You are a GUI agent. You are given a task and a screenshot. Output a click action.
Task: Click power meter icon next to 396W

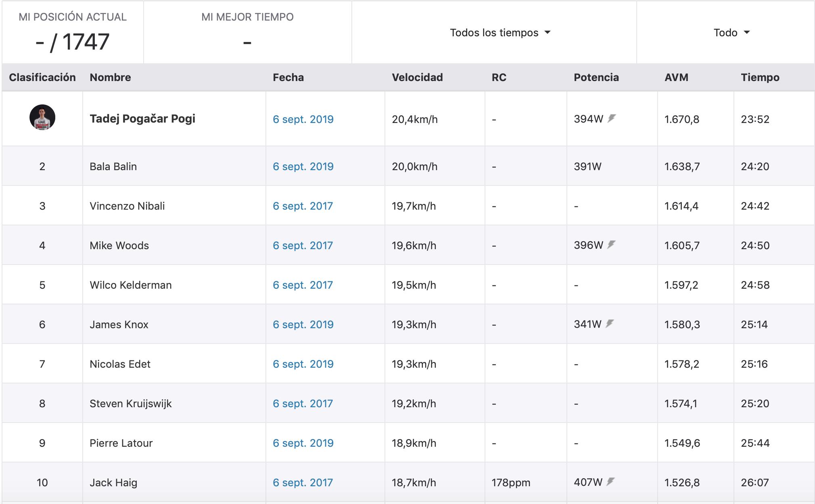coord(611,245)
